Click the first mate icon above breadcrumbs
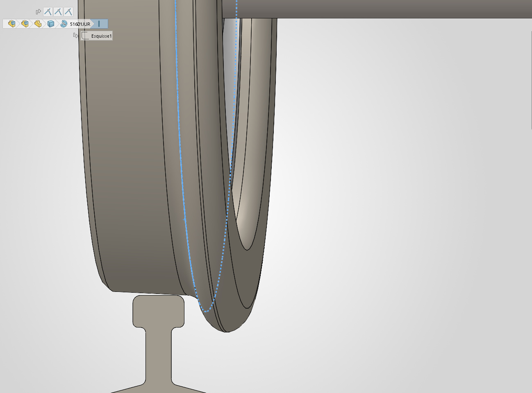This screenshot has height=393, width=532. click(48, 12)
